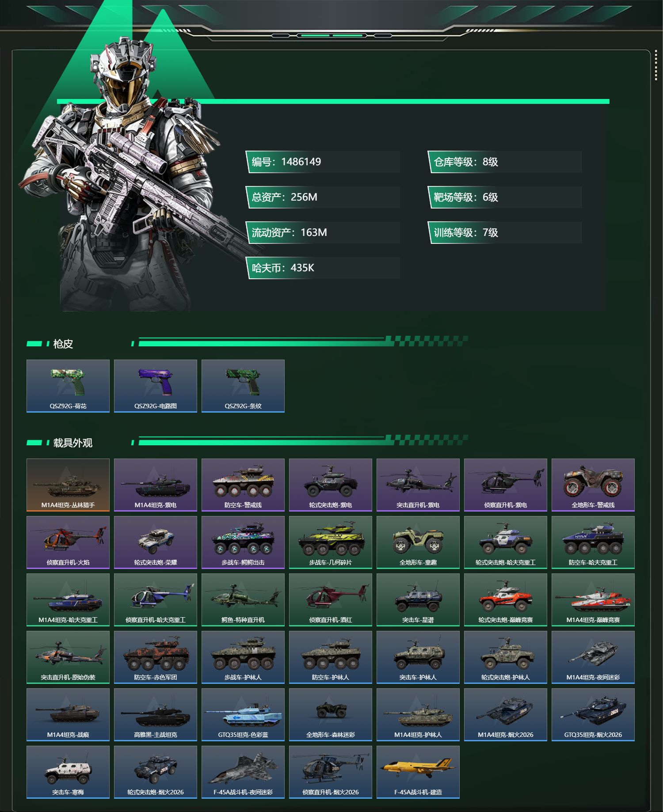Open the 突击车-寒梅 skin card
This screenshot has height=812, width=663.
coord(68,772)
